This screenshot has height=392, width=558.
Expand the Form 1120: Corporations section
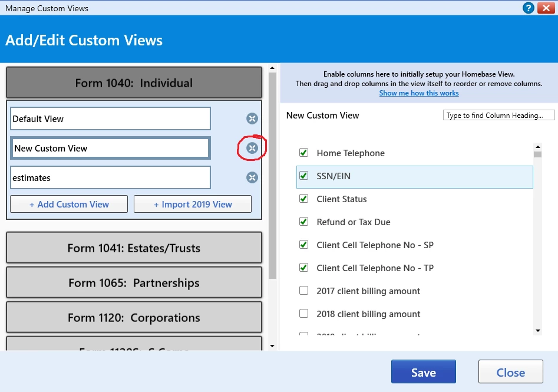134,317
